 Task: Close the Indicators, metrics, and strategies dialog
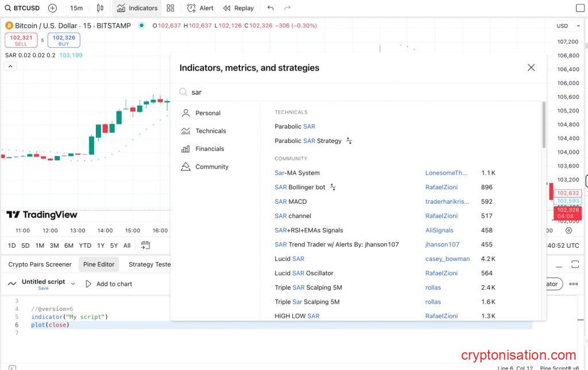[x=531, y=68]
